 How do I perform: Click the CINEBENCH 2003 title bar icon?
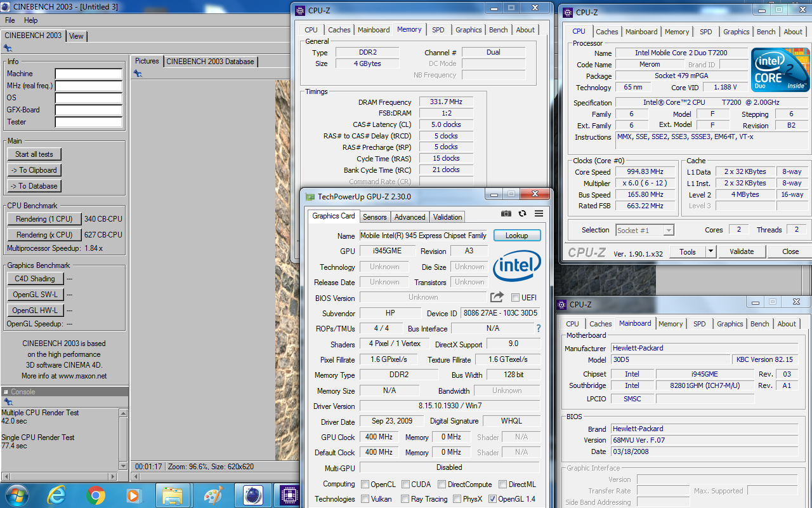click(x=6, y=7)
